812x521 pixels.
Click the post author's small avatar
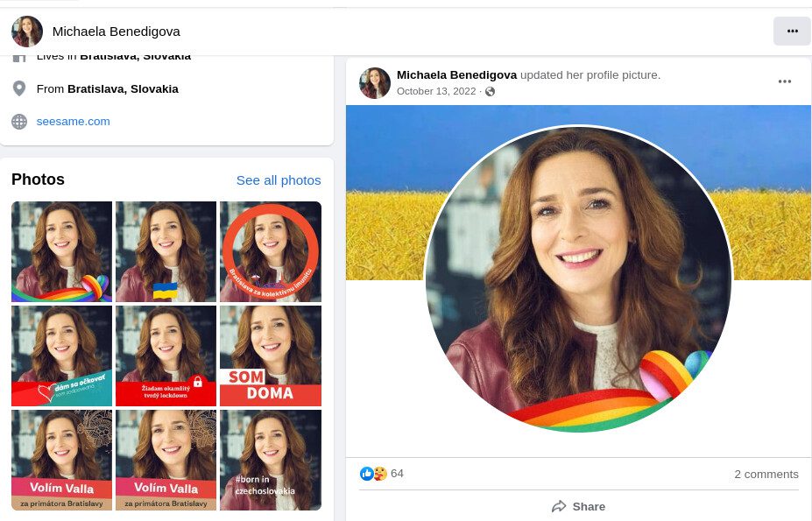pos(375,83)
